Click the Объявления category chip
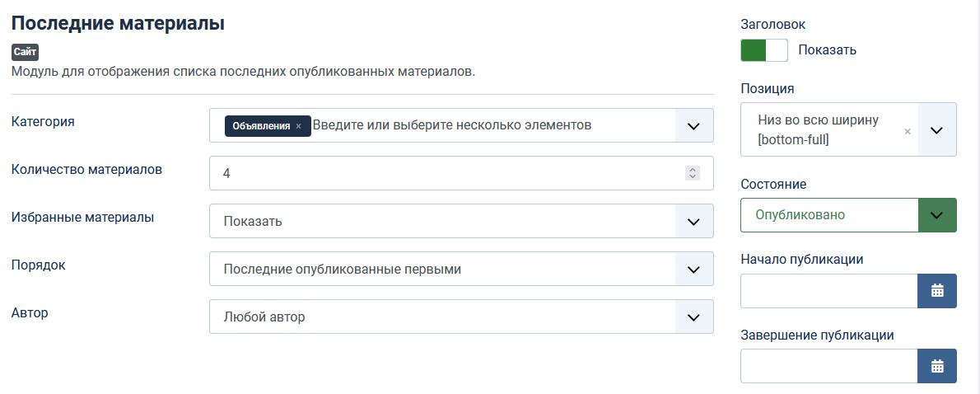Viewport: 980px width, 394px height. (260, 126)
